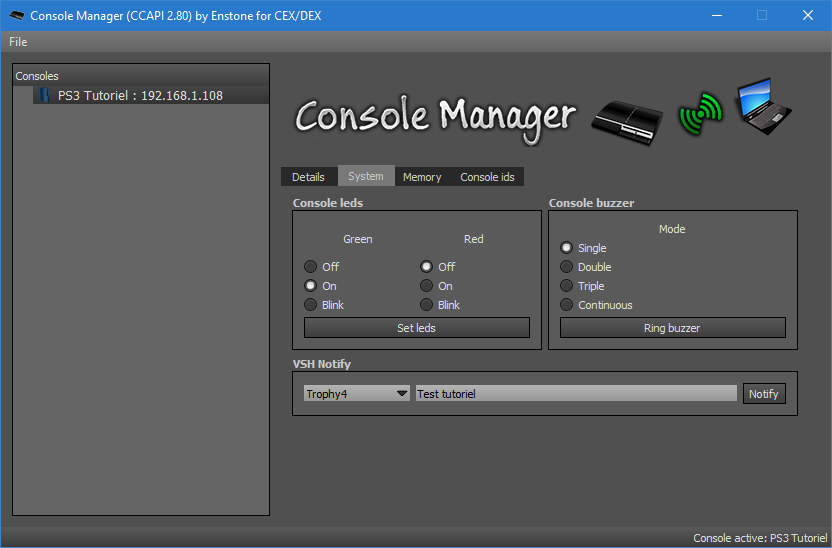832x548 pixels.
Task: Close the Console Manager window
Action: 808,15
